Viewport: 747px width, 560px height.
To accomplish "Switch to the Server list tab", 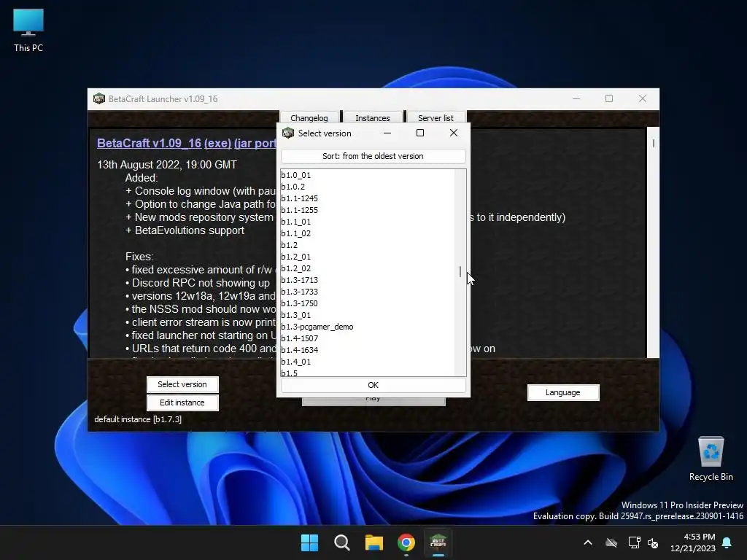I will coord(436,117).
